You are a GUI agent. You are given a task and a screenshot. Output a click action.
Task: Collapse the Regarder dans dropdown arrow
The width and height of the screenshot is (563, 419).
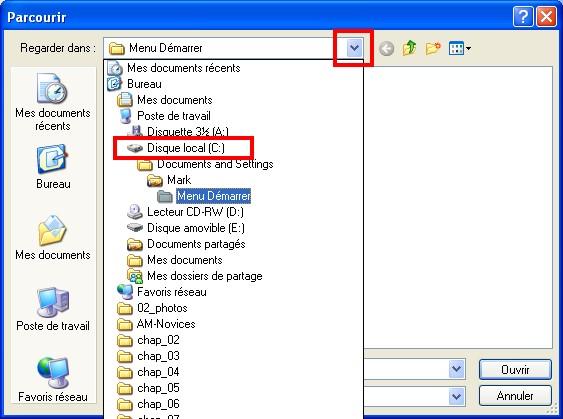point(354,48)
